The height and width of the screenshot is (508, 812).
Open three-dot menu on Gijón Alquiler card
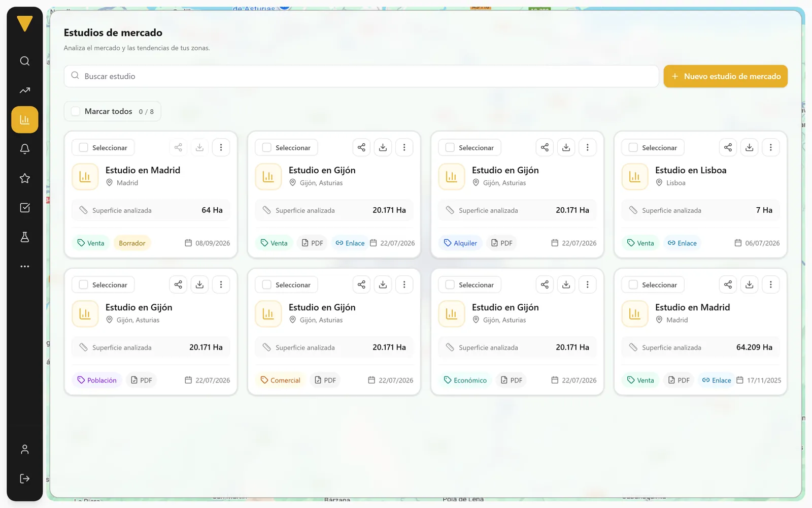(x=588, y=147)
